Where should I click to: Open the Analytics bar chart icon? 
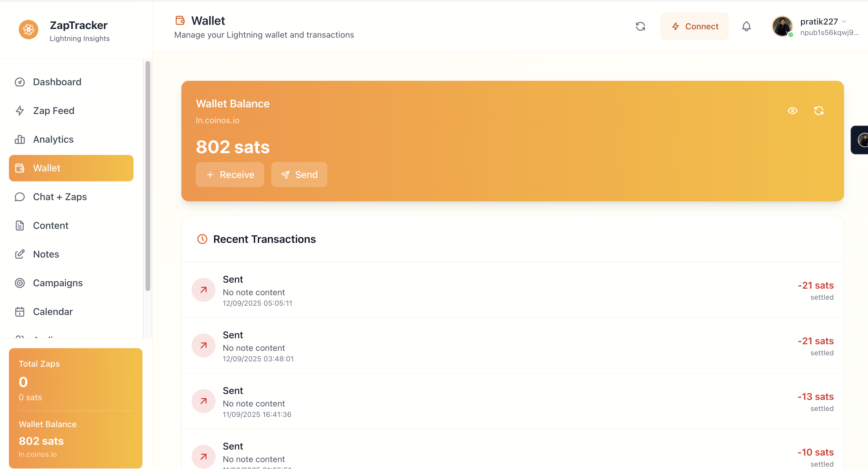point(20,139)
